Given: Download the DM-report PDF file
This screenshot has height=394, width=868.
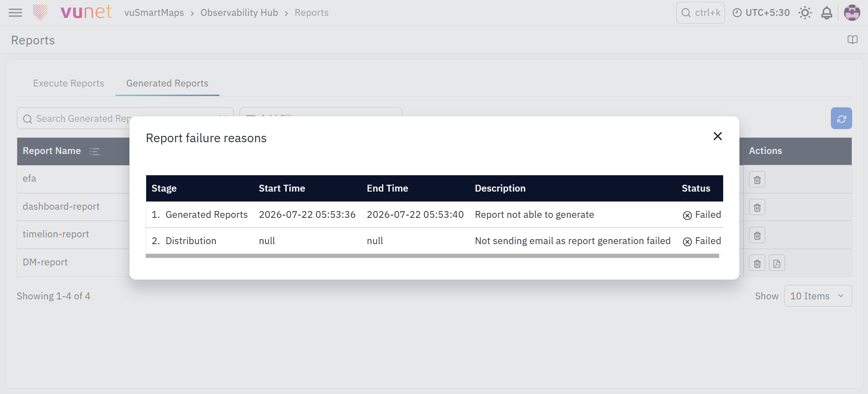Looking at the screenshot, I should pyautogui.click(x=777, y=263).
